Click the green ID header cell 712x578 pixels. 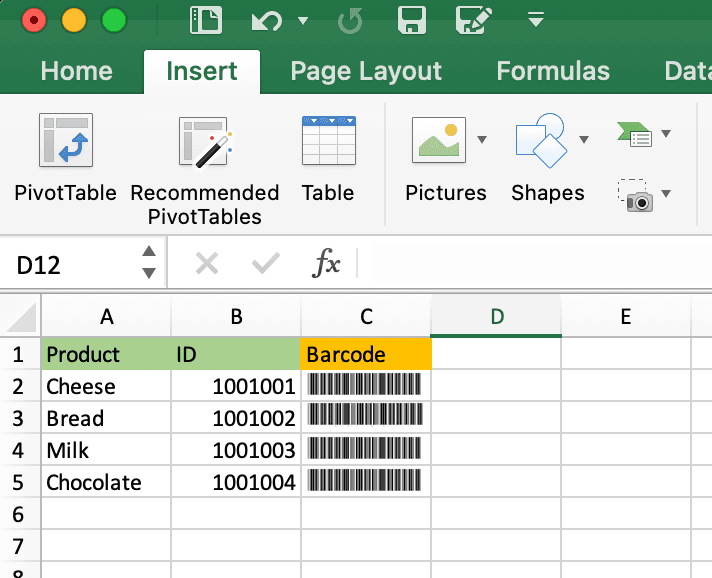click(x=236, y=354)
